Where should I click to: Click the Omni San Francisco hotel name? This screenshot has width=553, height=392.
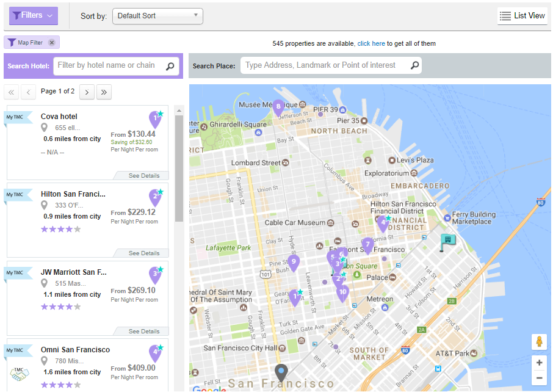75,350
